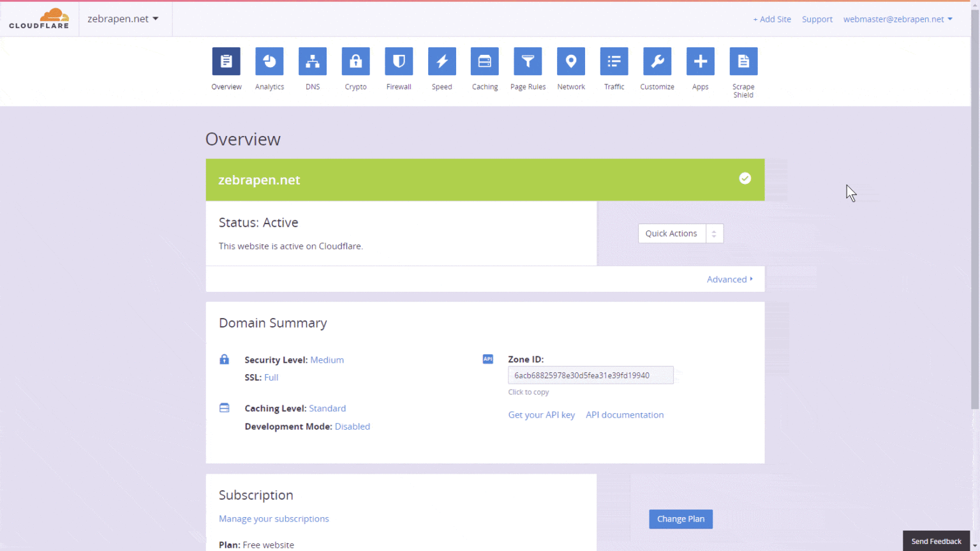Expand the Advanced options
Image resolution: width=980 pixels, height=551 pixels.
pos(730,279)
